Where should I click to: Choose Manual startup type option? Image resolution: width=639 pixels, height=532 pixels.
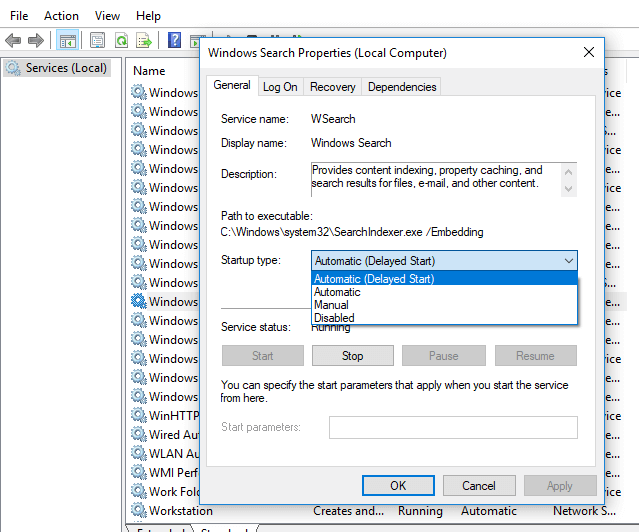point(444,305)
